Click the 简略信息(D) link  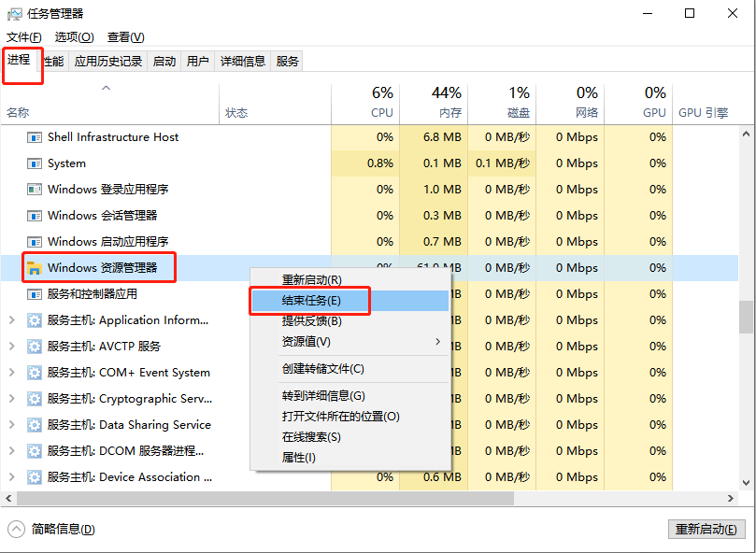64,530
